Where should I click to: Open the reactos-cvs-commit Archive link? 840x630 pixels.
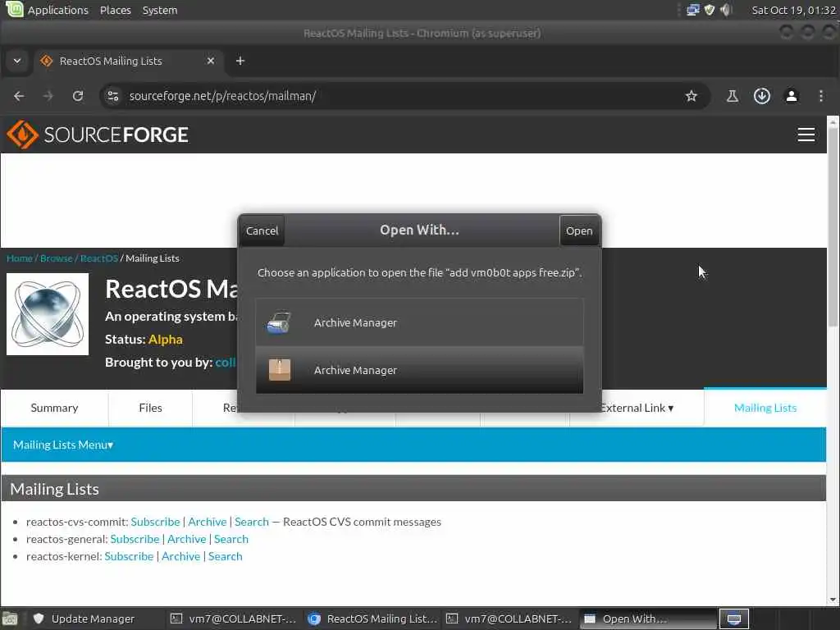208,522
